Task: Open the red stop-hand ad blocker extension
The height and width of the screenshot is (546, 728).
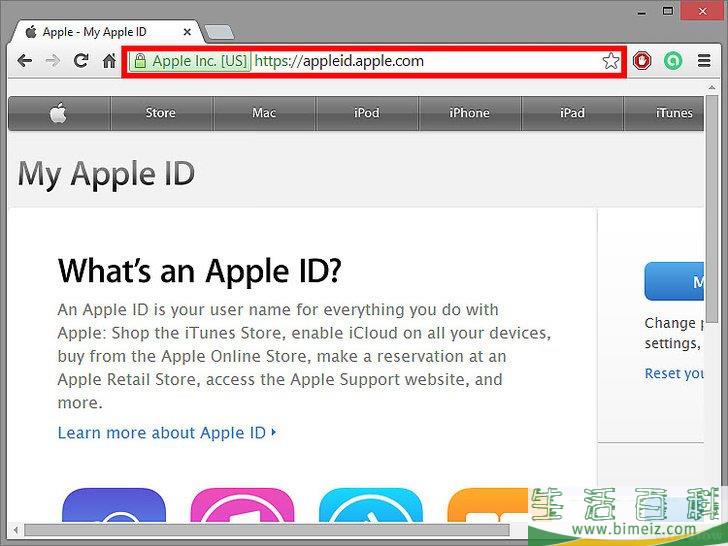Action: [x=642, y=61]
